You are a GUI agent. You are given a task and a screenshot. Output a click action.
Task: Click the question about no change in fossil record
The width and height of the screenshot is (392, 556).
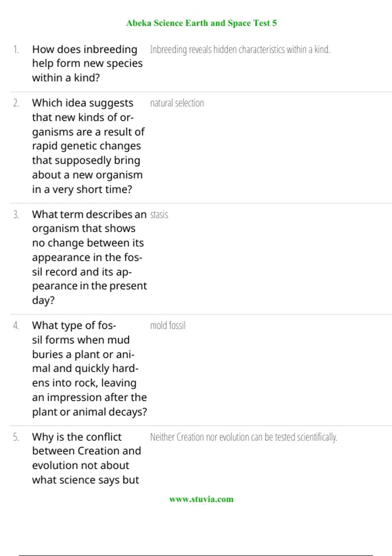89,257
